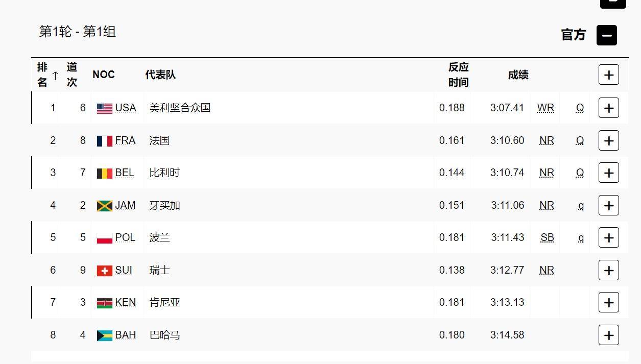The image size is (641, 364).
Task: Click the WR link beside USA's result
Action: coord(546,108)
